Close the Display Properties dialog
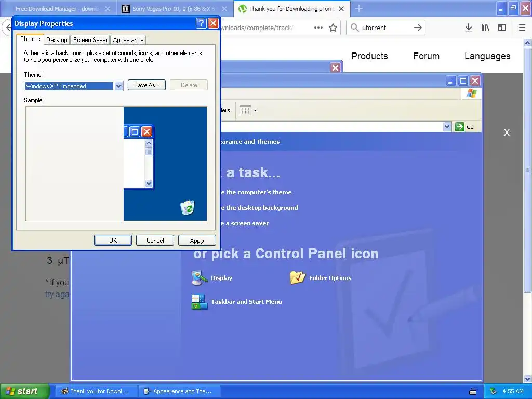This screenshot has width=532, height=399. pos(213,23)
